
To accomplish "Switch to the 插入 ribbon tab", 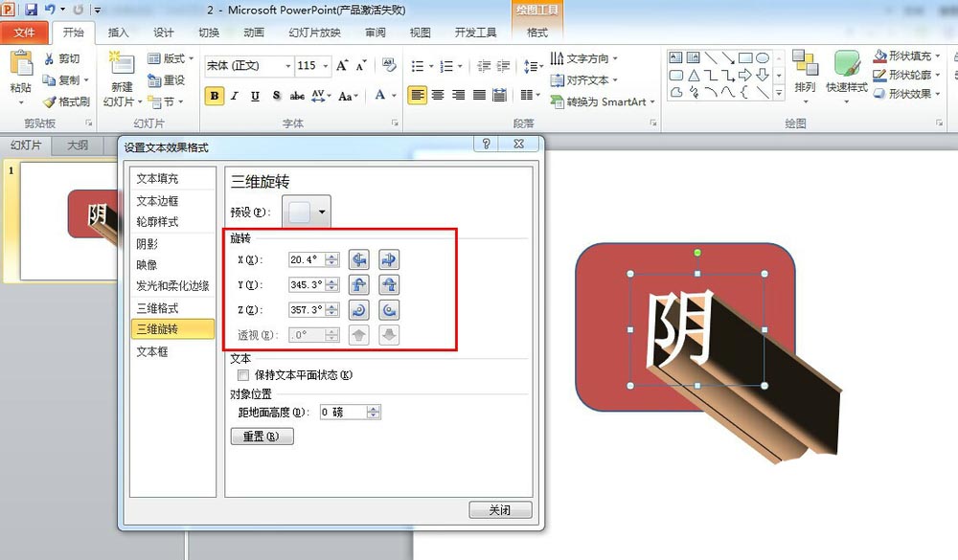I will (x=118, y=32).
